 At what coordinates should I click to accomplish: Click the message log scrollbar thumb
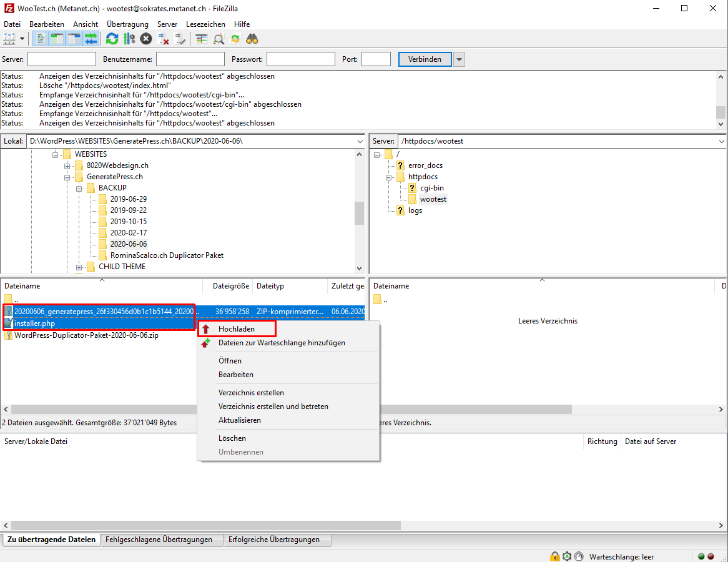click(x=721, y=112)
